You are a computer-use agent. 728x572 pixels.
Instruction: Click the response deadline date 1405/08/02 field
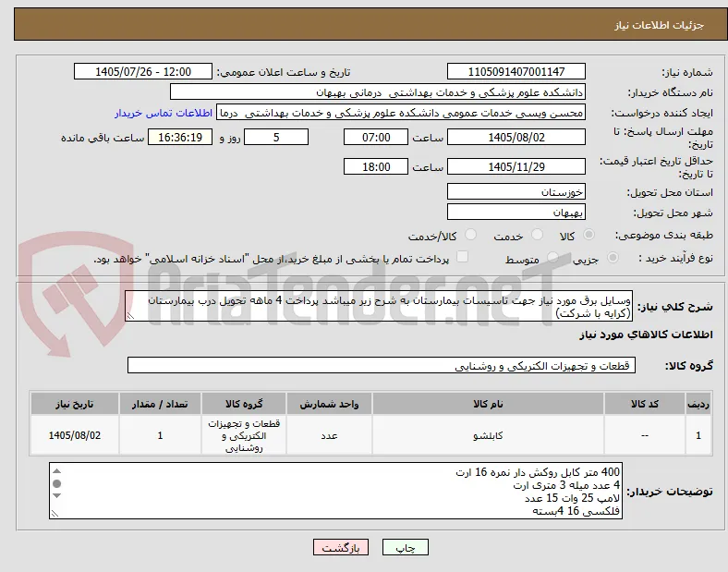coord(516,137)
